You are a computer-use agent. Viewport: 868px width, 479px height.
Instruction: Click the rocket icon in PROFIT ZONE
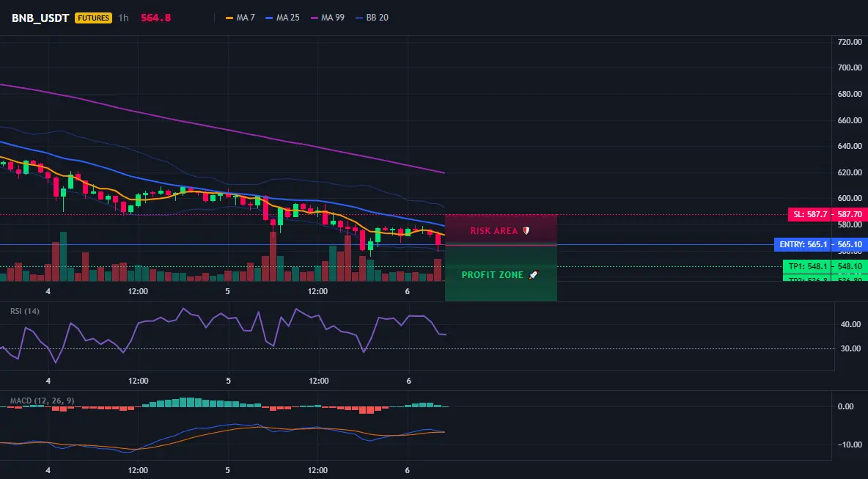click(533, 274)
